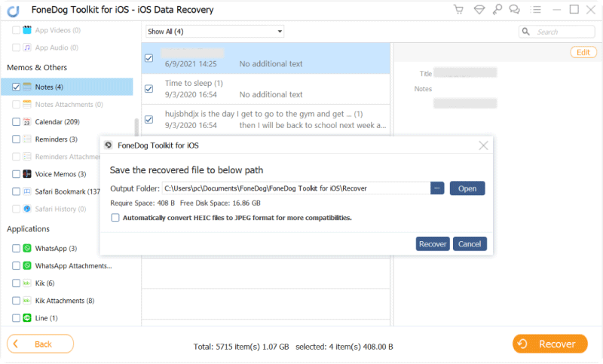Click the Kik Attachments icon
The height and width of the screenshot is (364, 603).
point(27,301)
